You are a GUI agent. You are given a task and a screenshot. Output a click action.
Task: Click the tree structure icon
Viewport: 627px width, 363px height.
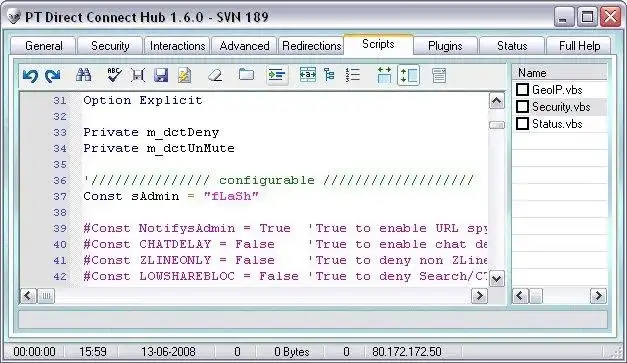pos(329,75)
